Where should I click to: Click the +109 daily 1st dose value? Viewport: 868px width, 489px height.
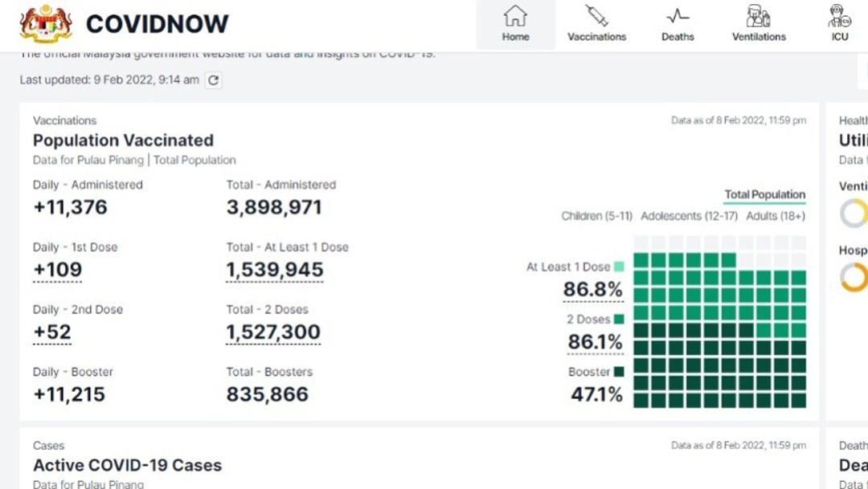58,270
